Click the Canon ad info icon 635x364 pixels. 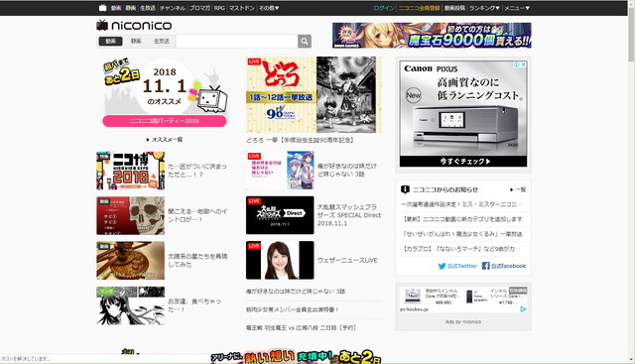point(517,64)
